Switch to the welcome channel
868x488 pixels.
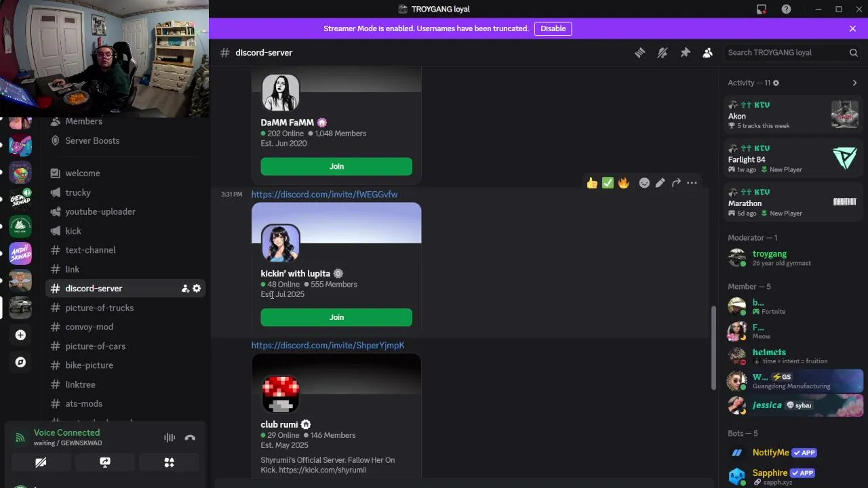[125, 174]
